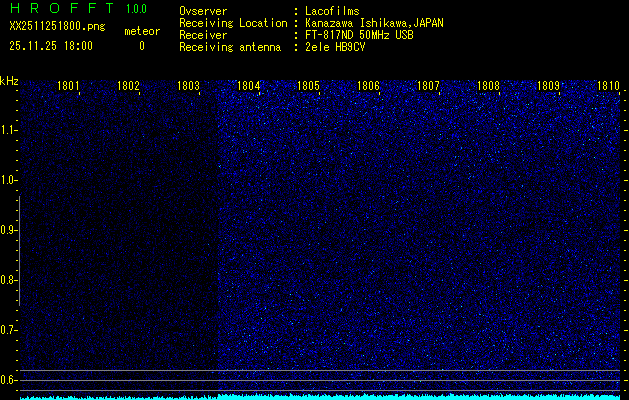Select the 1810 time marker
This screenshot has width=629, height=400.
tap(608, 87)
